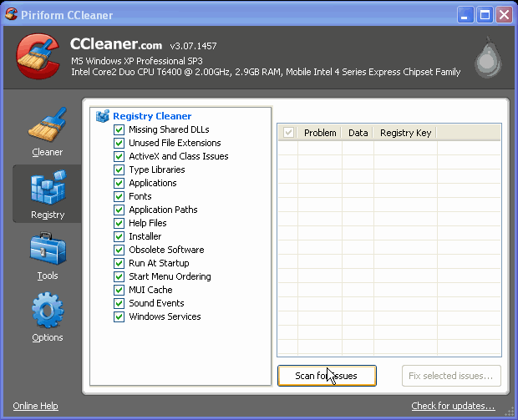Click the version v3.07.1457 text
The width and height of the screenshot is (518, 420).
193,46
